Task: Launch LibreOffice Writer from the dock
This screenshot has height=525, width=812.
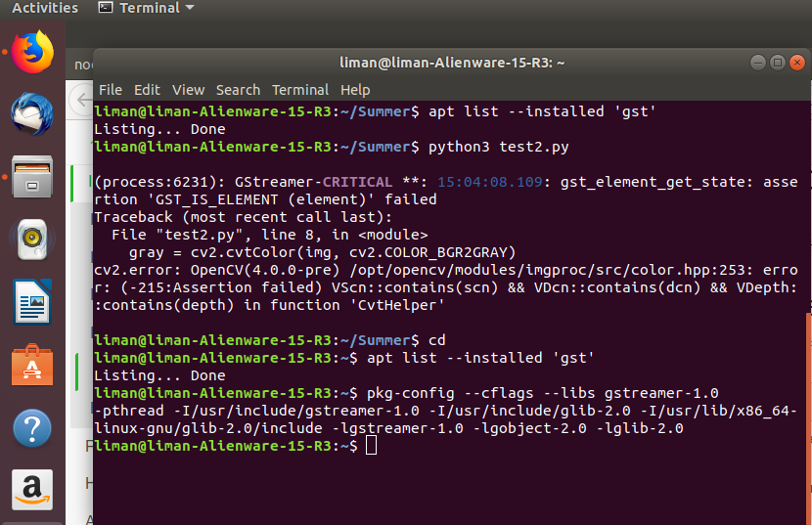Action: pos(32,302)
